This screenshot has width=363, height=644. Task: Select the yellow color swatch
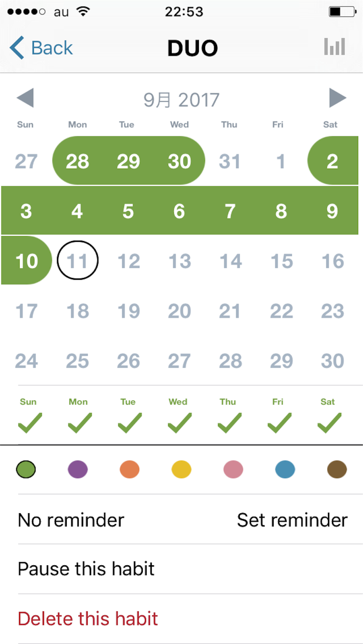tap(181, 469)
